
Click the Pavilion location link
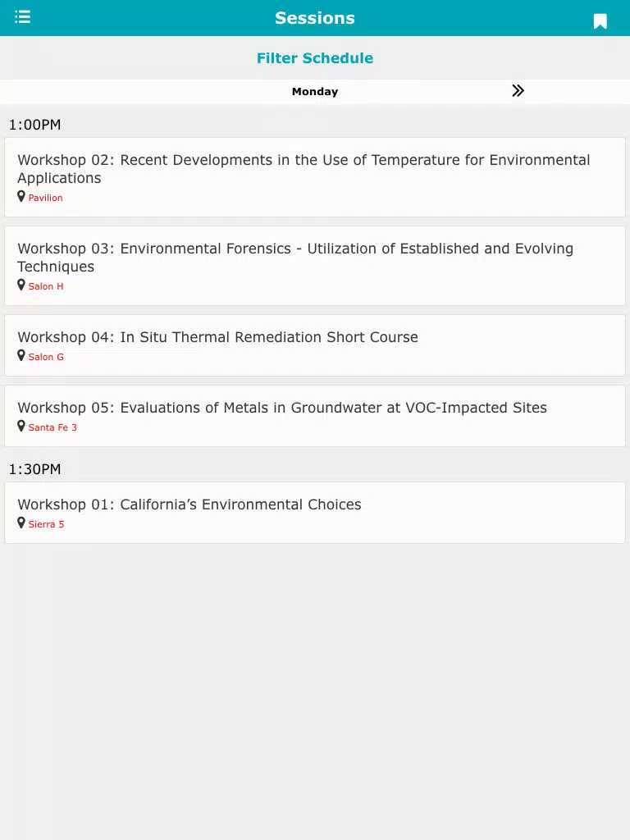46,198
